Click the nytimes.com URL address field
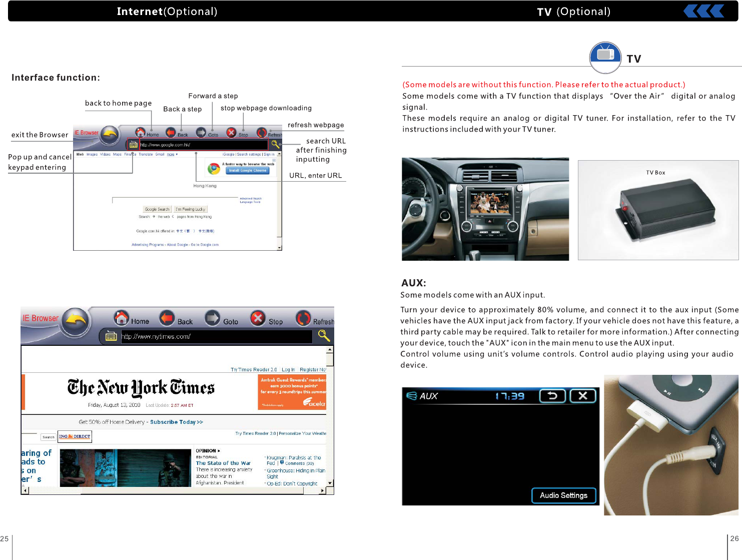The image size is (742, 560). coord(217,337)
